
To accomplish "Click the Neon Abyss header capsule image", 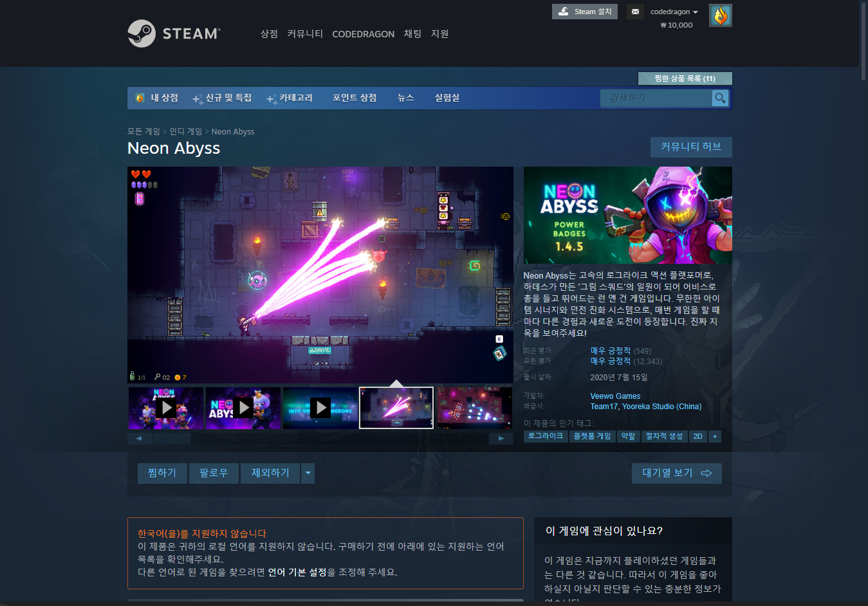I will pos(628,216).
